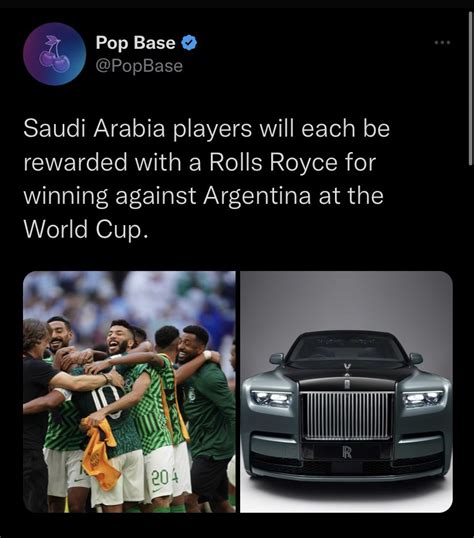Click the RR badge on car bumper
This screenshot has height=538, width=474.
click(x=347, y=453)
